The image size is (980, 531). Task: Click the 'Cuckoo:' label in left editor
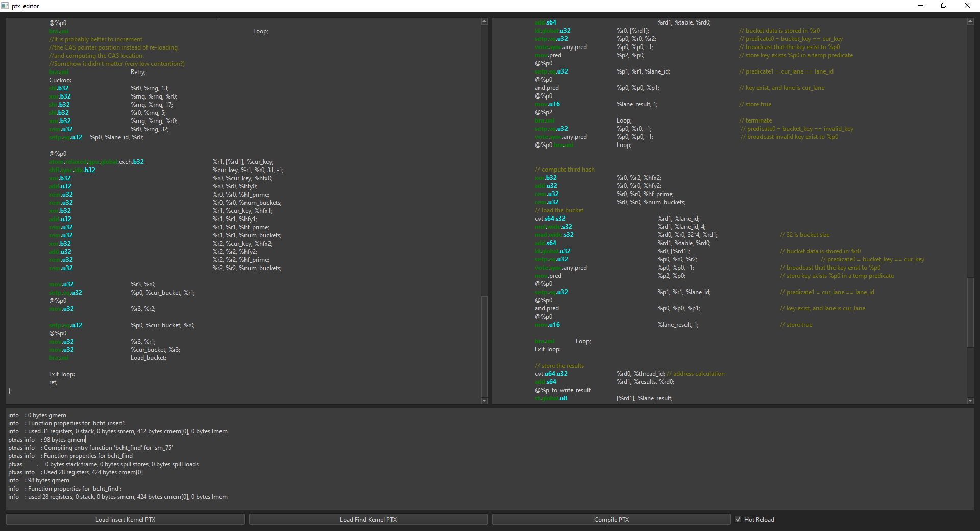60,80
